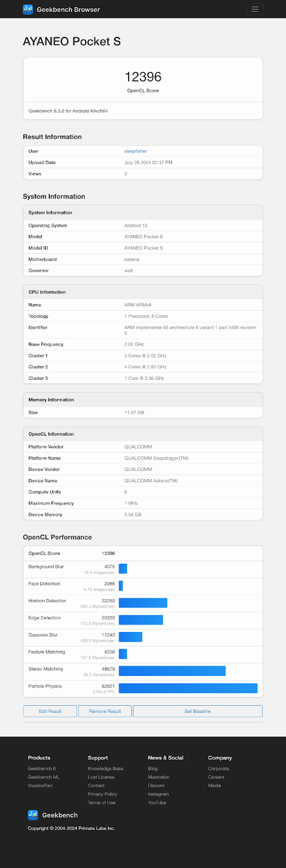Open the Geekbench 6 product link

pyautogui.click(x=42, y=769)
